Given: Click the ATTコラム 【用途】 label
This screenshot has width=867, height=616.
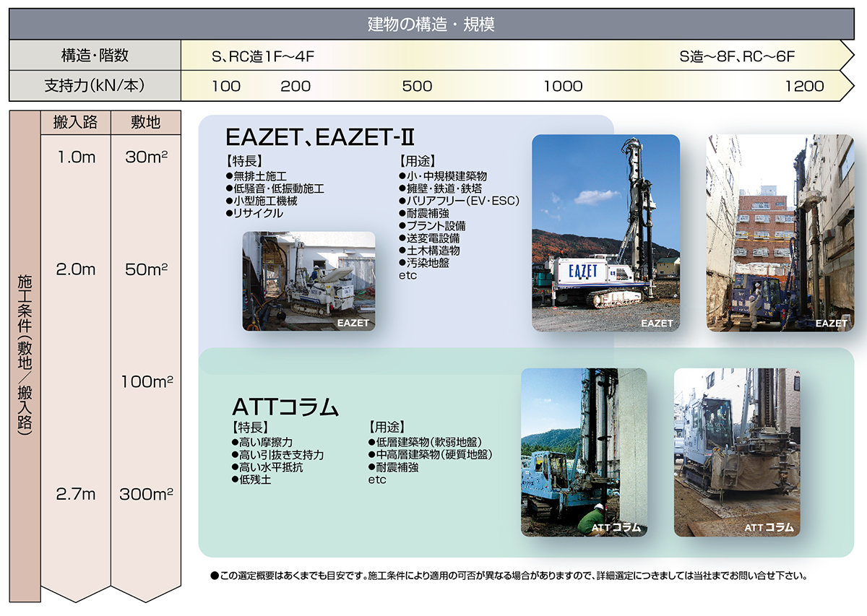Looking at the screenshot, I should pyautogui.click(x=387, y=428).
